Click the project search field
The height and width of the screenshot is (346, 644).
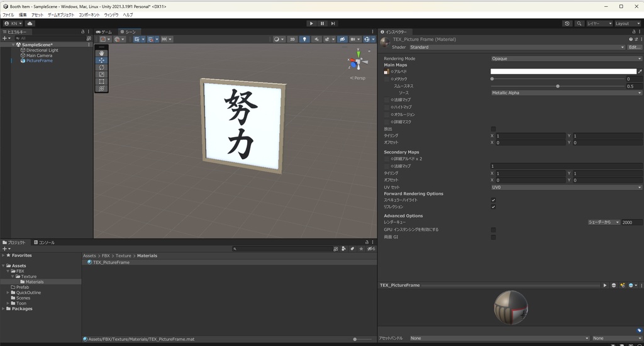(x=282, y=248)
